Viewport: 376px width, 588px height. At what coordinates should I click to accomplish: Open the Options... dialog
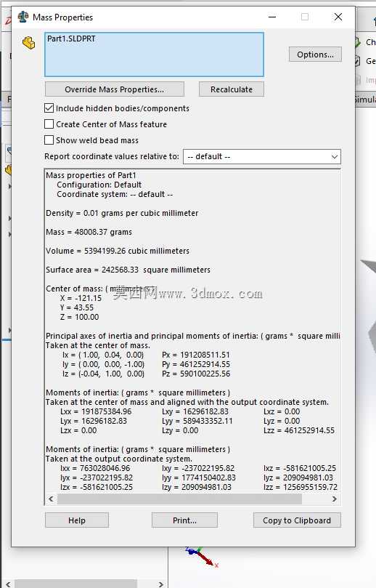(315, 55)
